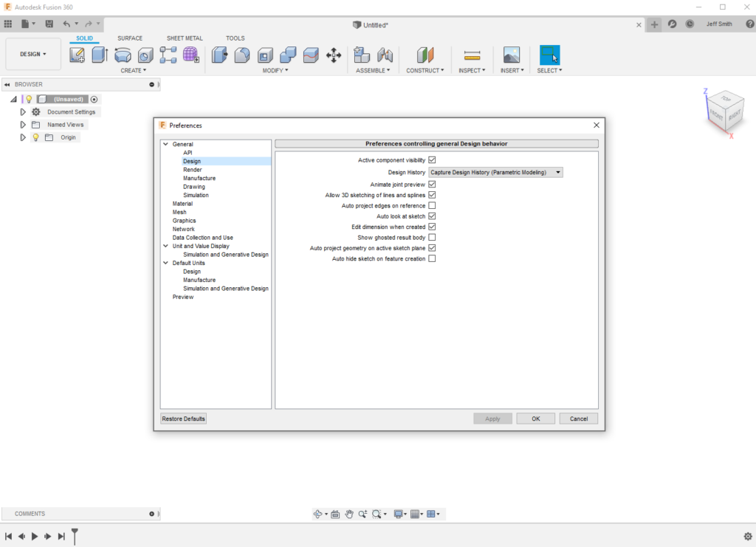Viewport: 756px width, 547px height.
Task: Enable Auto project edges on reference
Action: coord(432,205)
